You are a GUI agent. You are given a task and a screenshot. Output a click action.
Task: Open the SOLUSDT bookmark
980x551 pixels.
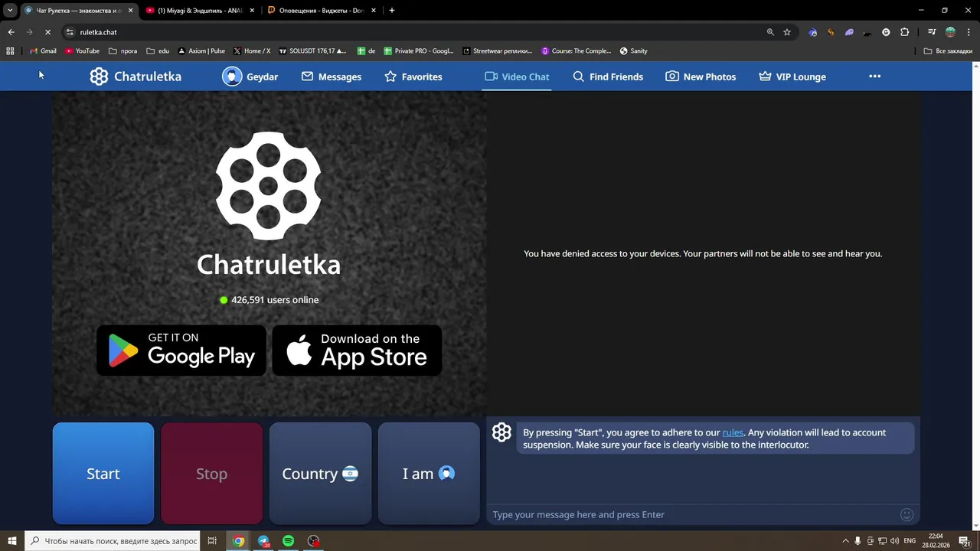tap(312, 51)
